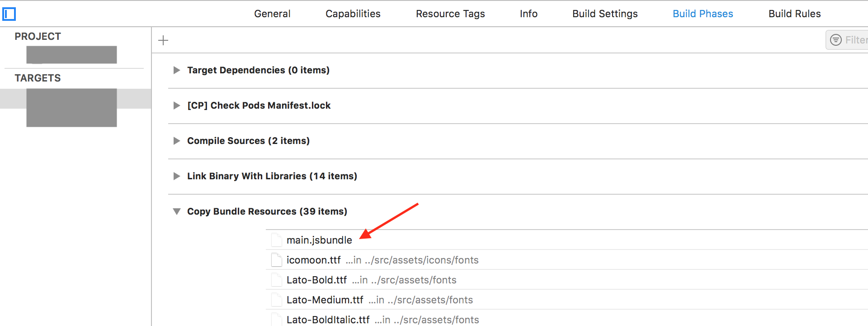Click the plus add build phase button
868x326 pixels.
(x=163, y=40)
